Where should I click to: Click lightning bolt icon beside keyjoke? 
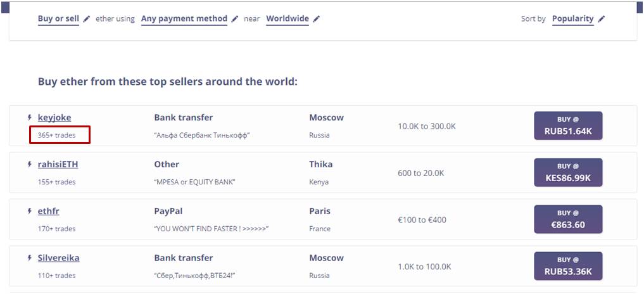[30, 118]
